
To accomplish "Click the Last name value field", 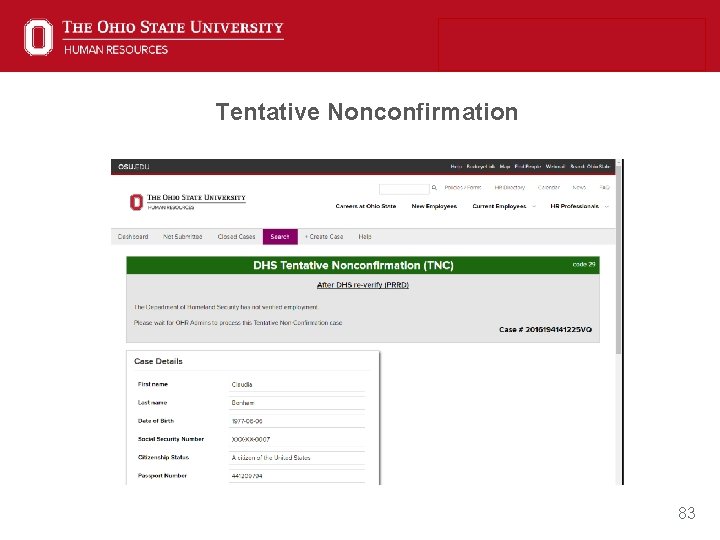I will tap(297, 403).
